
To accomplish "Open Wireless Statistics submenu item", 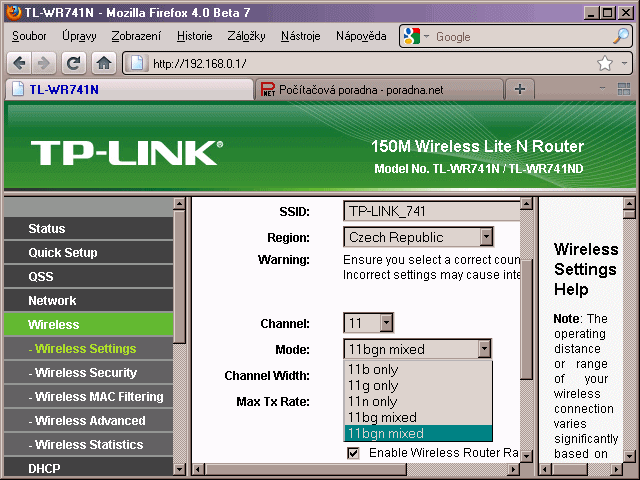I will pos(89,445).
